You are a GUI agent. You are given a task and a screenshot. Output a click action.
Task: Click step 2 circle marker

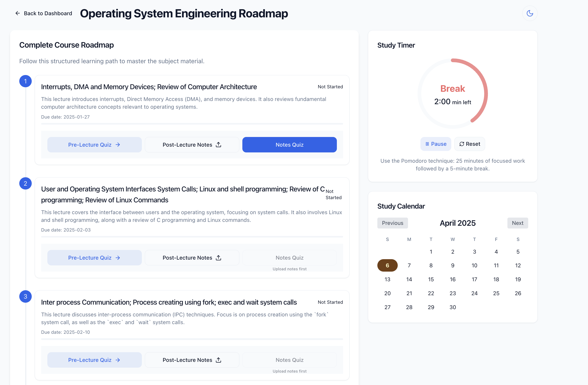click(x=25, y=184)
